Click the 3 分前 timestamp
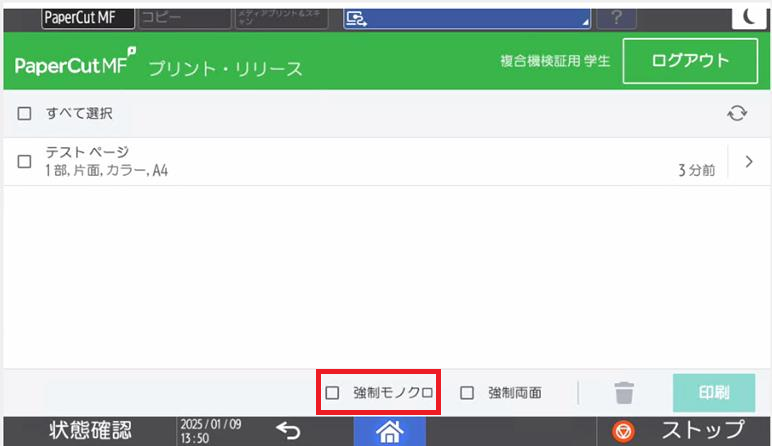The height and width of the screenshot is (446, 772). pyautogui.click(x=696, y=170)
